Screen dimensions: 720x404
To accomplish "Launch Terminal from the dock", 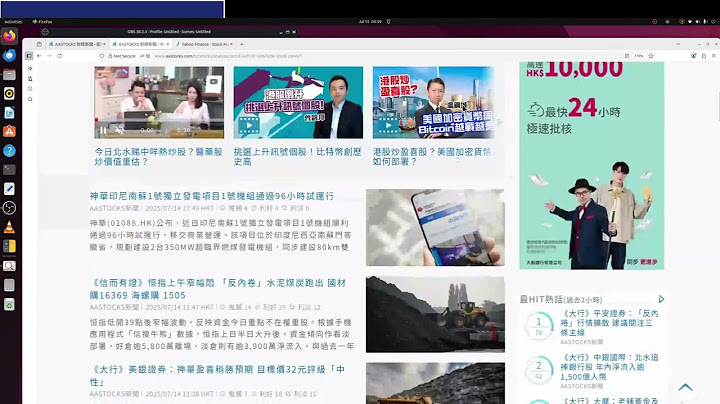I will (9, 170).
